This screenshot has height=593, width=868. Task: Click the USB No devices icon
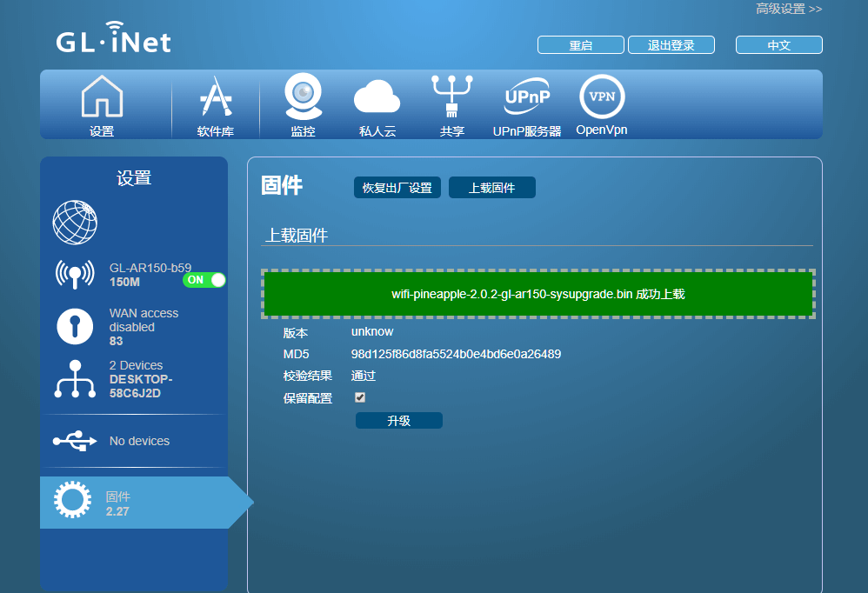[75, 441]
